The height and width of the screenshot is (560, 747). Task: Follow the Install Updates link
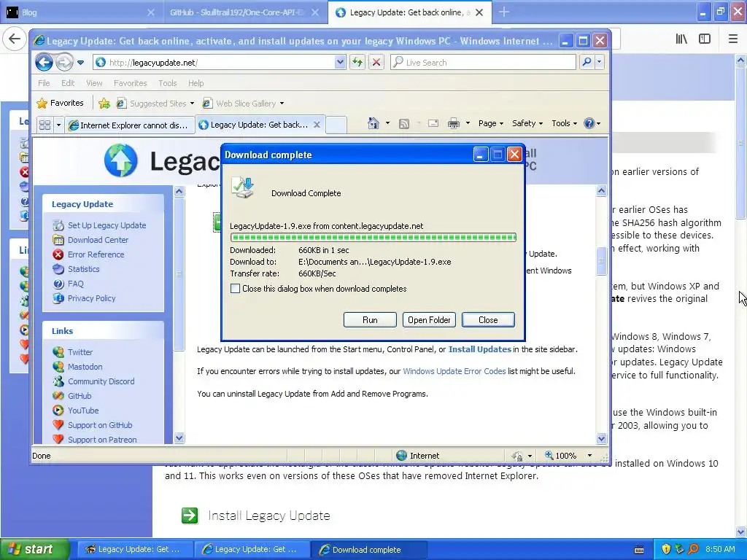click(480, 349)
